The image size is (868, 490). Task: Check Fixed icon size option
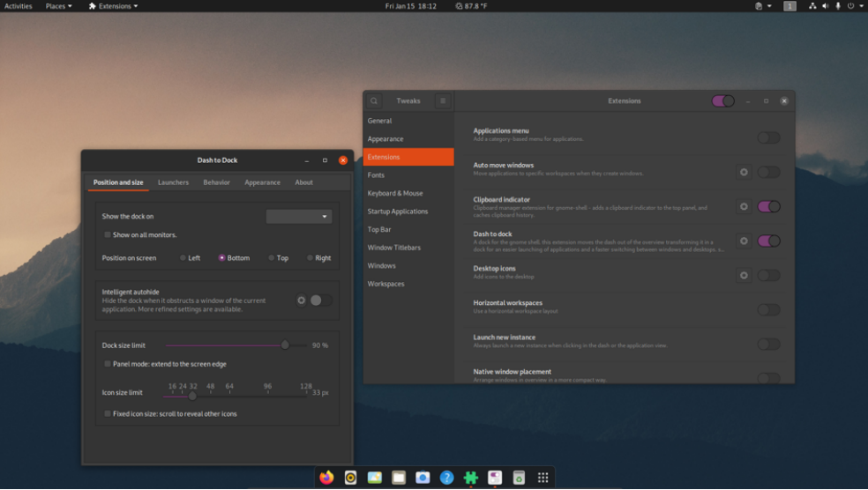click(x=108, y=413)
